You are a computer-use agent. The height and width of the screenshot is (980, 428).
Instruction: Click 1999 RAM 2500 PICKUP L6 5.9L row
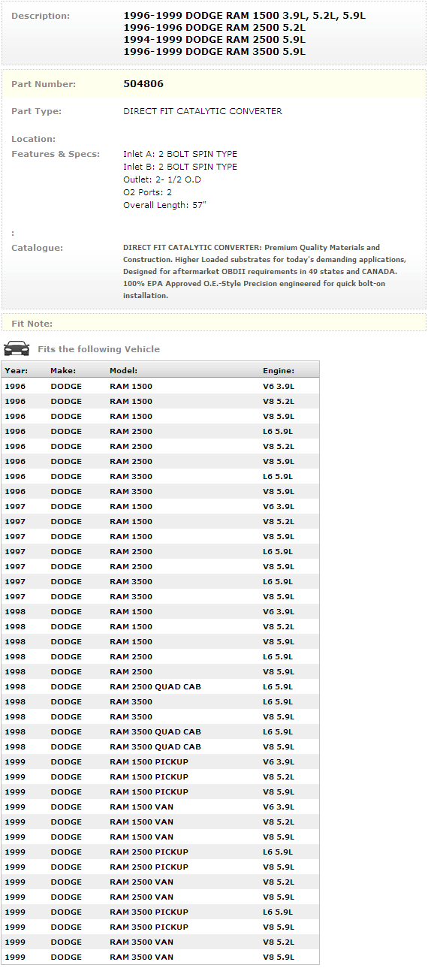[x=160, y=852]
